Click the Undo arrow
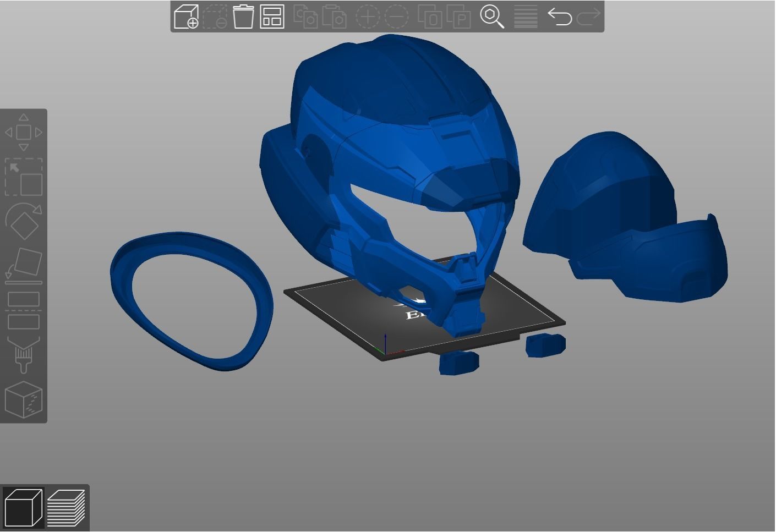Image resolution: width=776 pixels, height=532 pixels. (560, 17)
